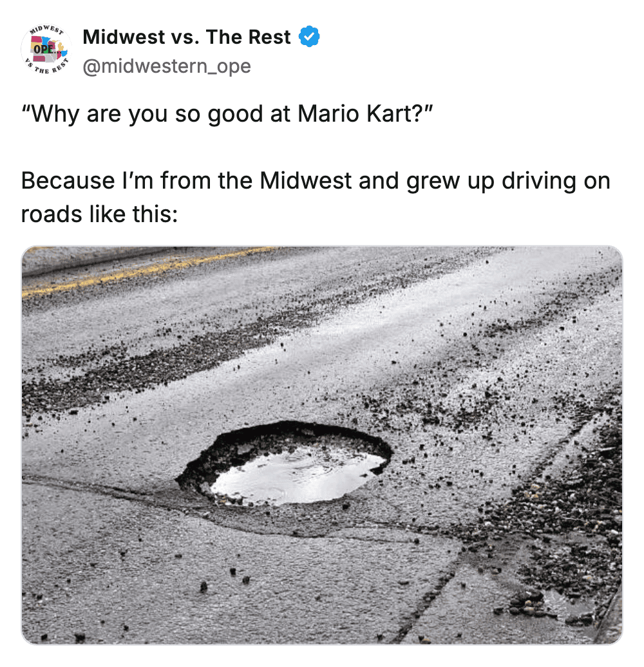The height and width of the screenshot is (667, 644).
Task: Open the Midwest vs. The Rest display name
Action: [x=186, y=37]
